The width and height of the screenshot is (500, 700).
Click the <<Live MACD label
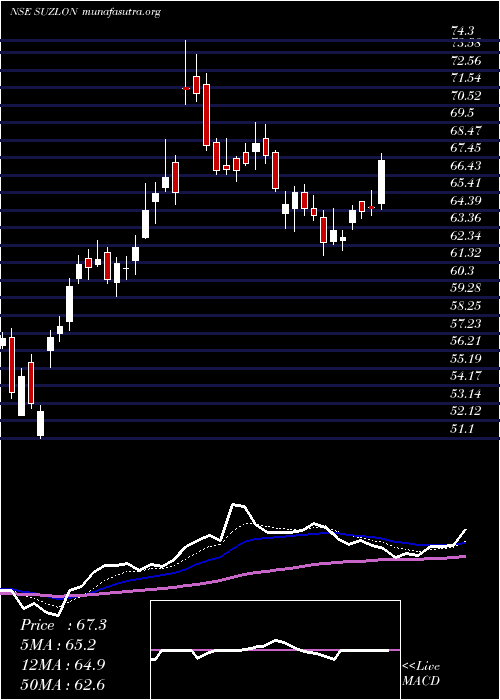(421, 673)
